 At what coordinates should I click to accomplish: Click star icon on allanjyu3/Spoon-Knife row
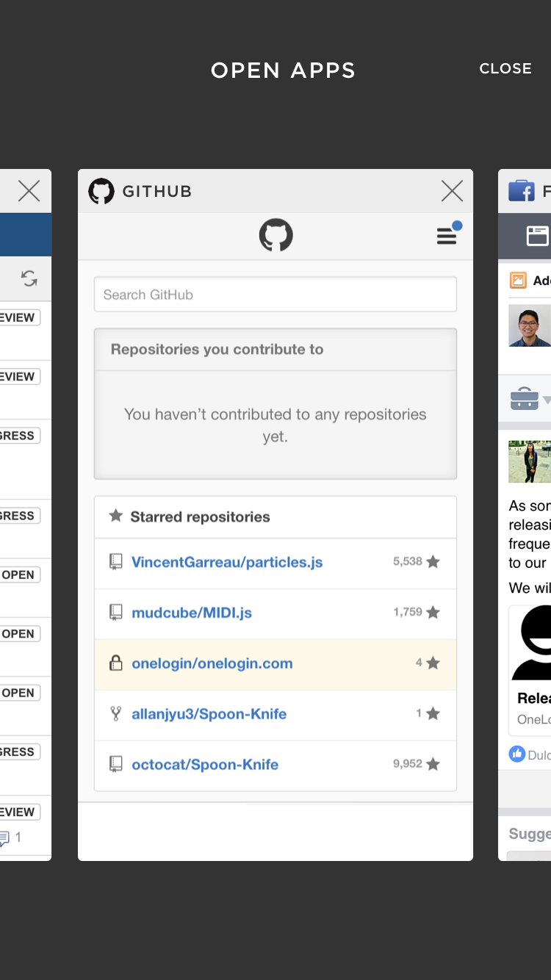click(433, 713)
